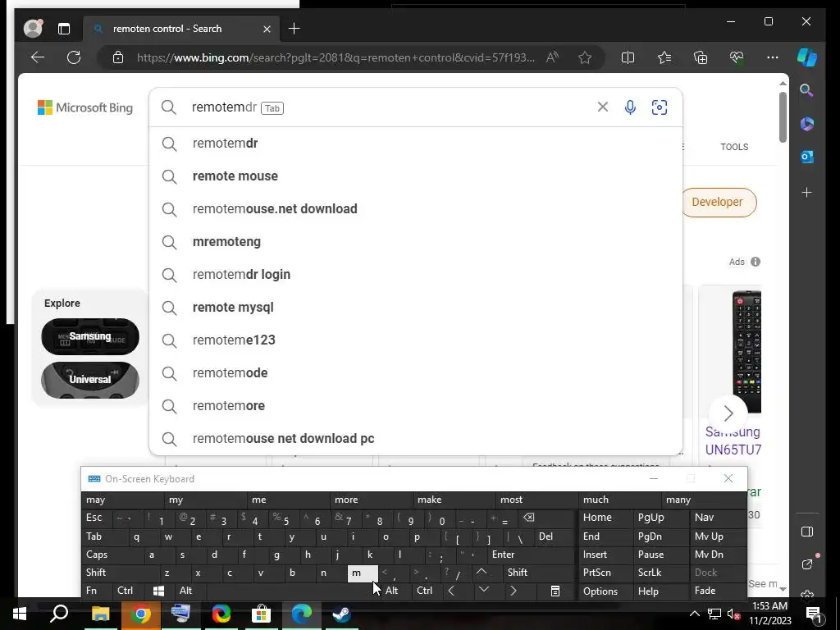Toggle the Fn key on keyboard
Screen dimensions: 840x630
(x=97, y=591)
